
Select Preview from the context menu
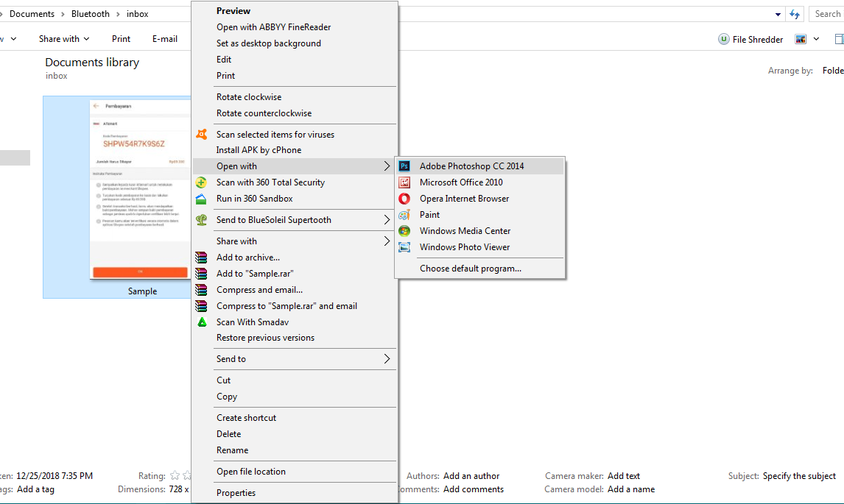pyautogui.click(x=233, y=11)
